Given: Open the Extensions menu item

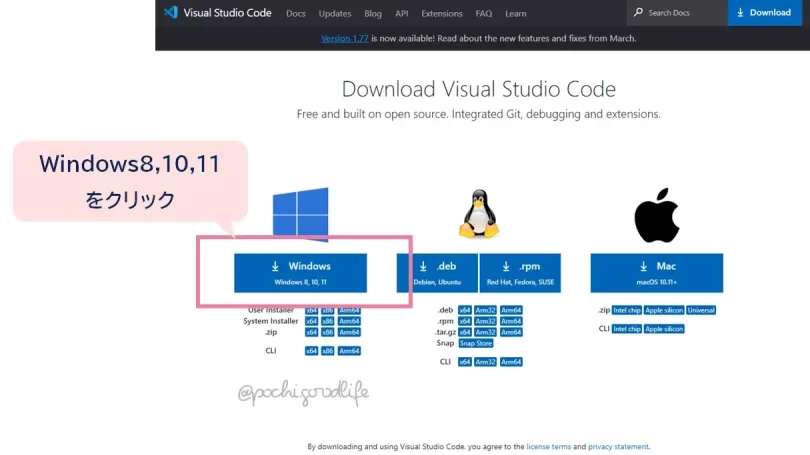Looking at the screenshot, I should (x=442, y=13).
